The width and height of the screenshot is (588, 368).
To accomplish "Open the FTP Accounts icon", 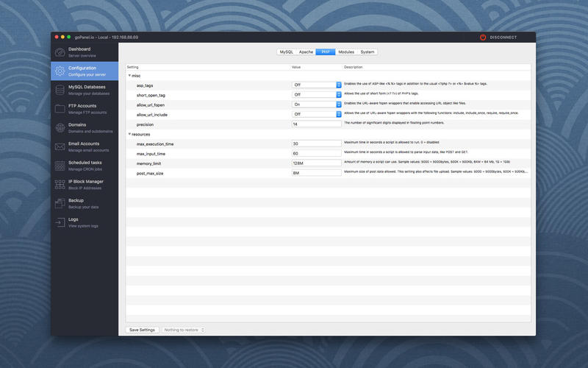I will 60,109.
